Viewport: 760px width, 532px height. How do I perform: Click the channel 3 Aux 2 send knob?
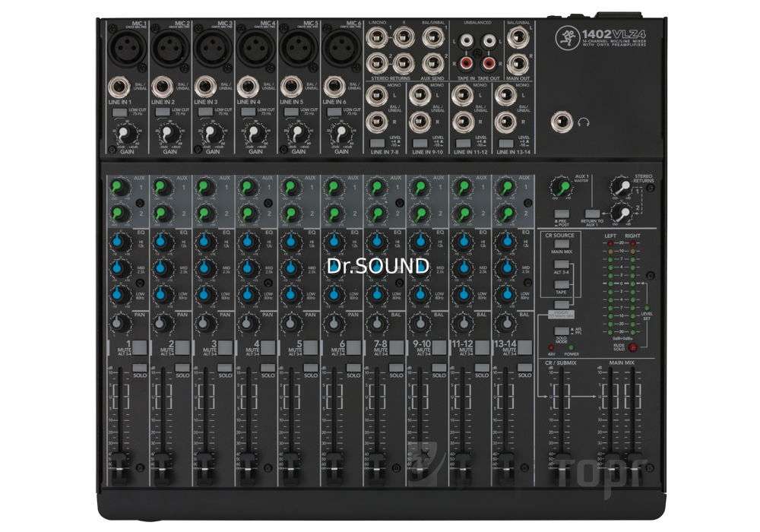(x=205, y=214)
